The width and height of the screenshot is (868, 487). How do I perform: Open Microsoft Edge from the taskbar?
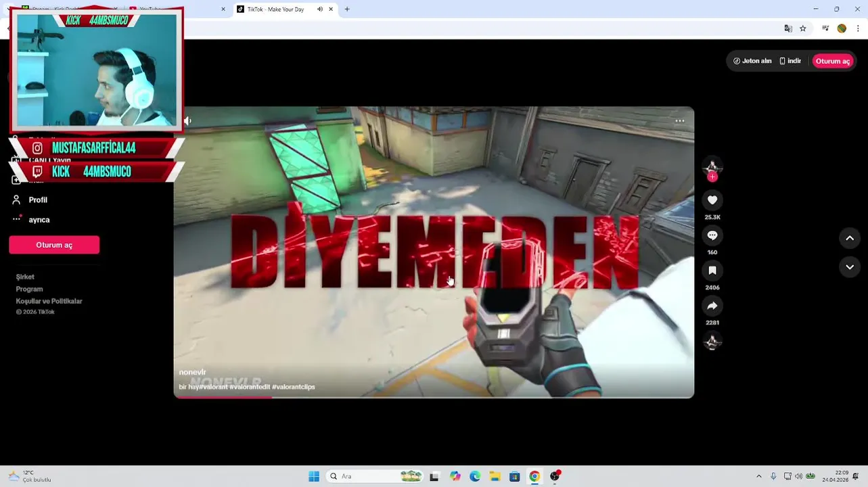[x=475, y=476]
